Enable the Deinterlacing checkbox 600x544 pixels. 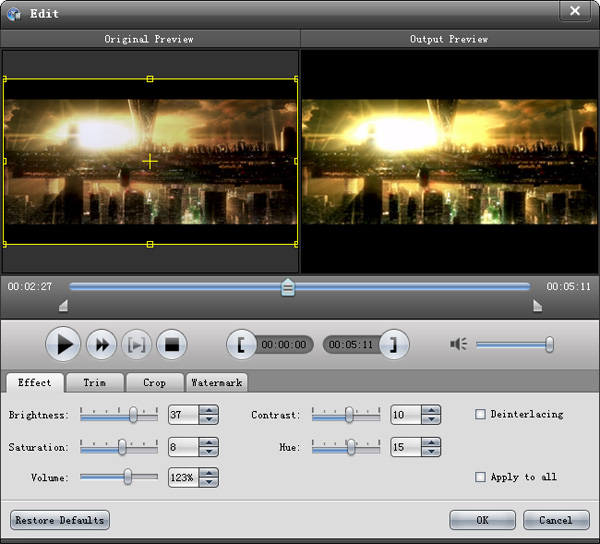pyautogui.click(x=480, y=414)
